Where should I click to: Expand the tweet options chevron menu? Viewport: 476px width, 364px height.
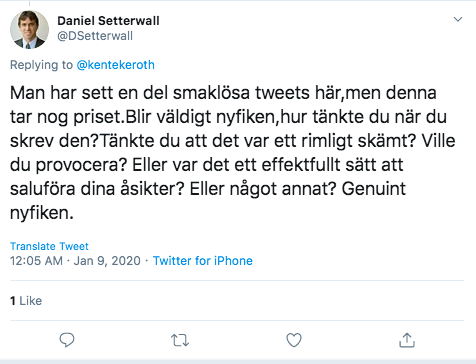(458, 19)
